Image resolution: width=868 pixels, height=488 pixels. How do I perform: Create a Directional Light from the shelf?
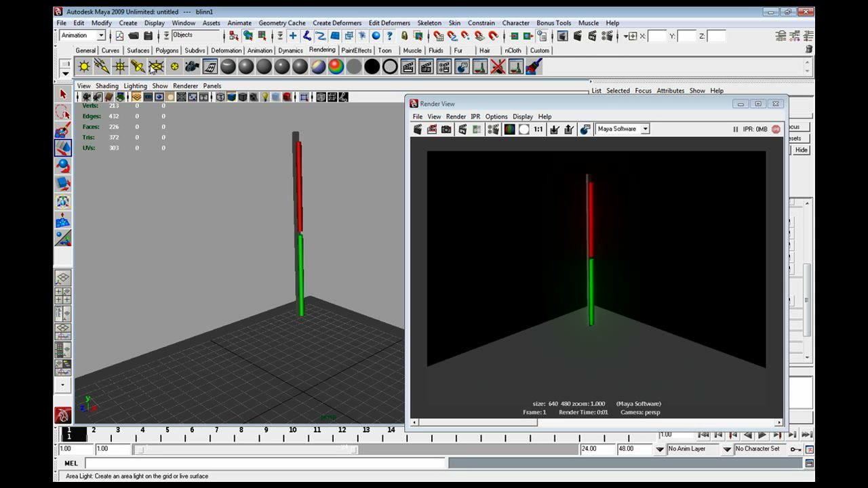point(102,66)
